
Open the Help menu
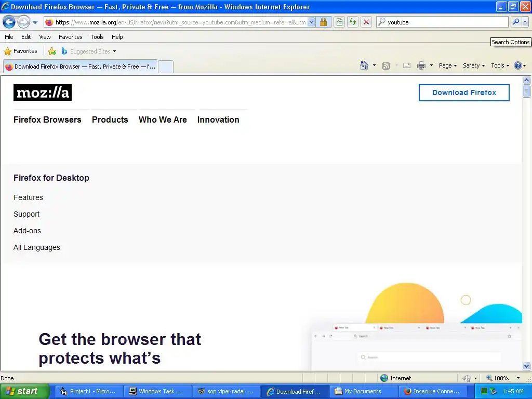pos(117,37)
